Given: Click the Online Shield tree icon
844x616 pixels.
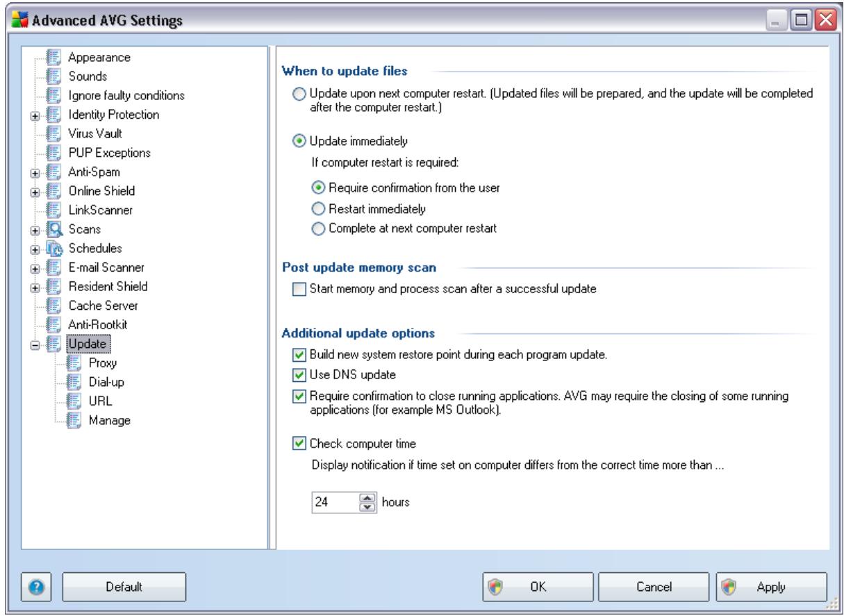Looking at the screenshot, I should 55,190.
